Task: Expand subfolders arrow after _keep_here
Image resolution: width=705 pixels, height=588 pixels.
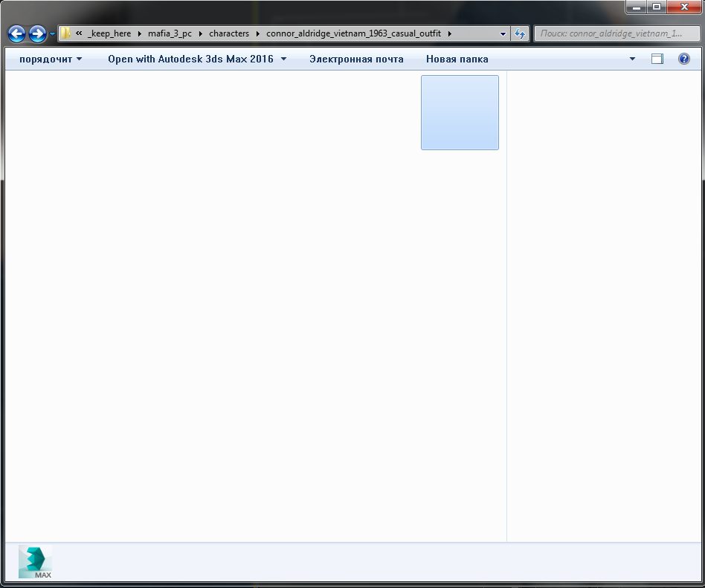Action: pyautogui.click(x=140, y=33)
